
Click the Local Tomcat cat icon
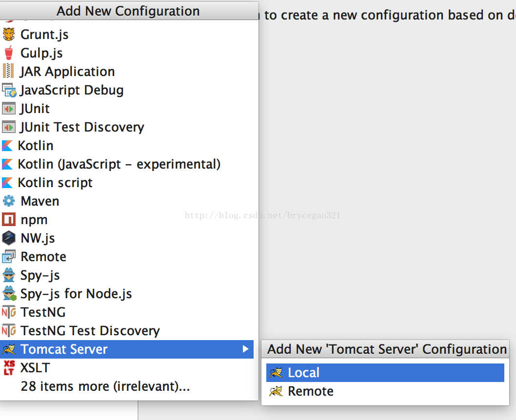pyautogui.click(x=276, y=373)
